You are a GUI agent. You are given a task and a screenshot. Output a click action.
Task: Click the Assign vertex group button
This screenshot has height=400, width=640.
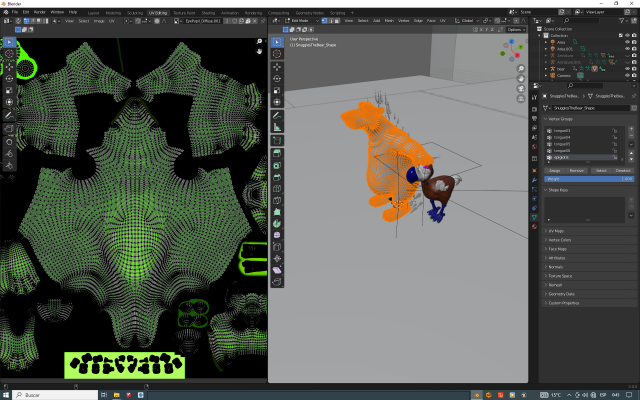tap(554, 170)
